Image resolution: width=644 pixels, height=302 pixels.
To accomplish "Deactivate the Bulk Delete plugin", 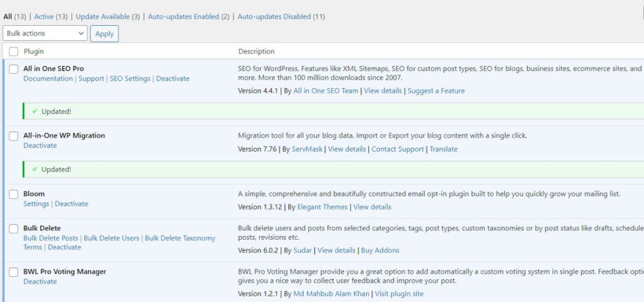I will (65, 247).
